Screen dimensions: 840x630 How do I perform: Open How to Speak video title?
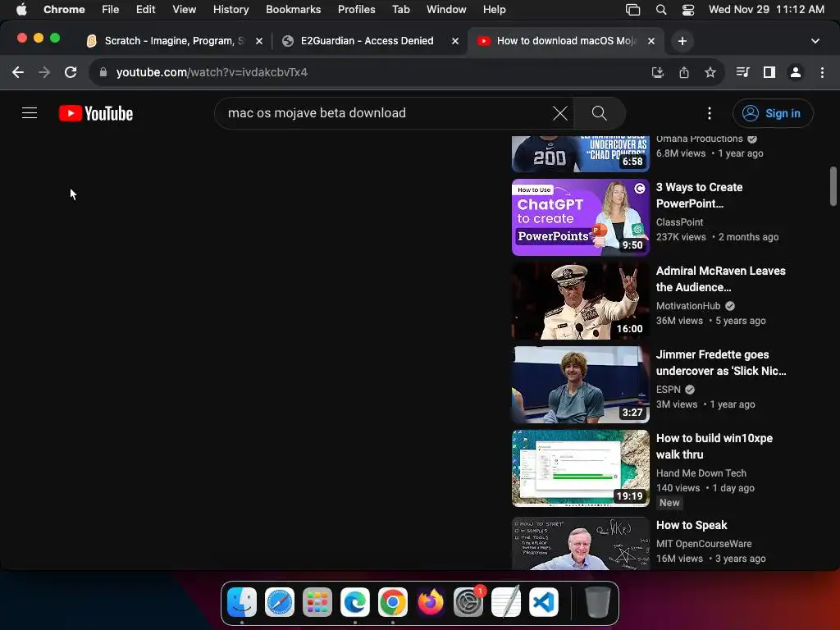[692, 525]
